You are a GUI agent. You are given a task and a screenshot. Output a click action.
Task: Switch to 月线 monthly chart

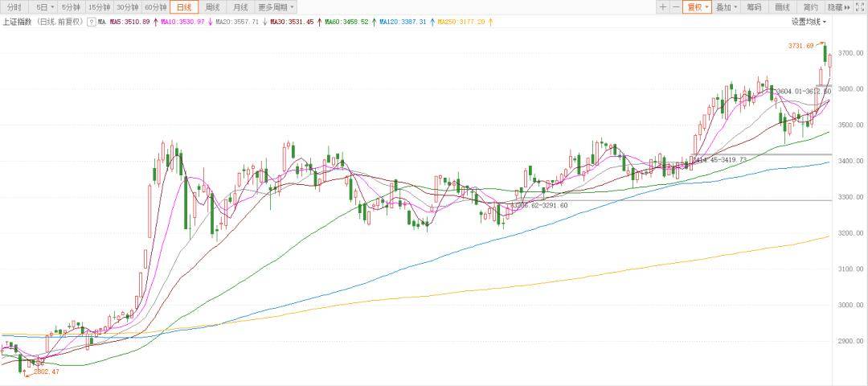[x=241, y=7]
